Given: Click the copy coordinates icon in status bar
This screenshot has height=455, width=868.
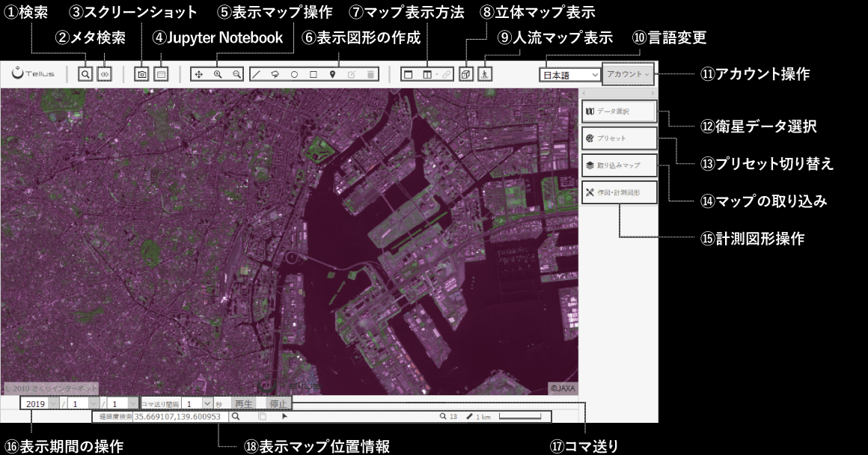Looking at the screenshot, I should pos(263,416).
